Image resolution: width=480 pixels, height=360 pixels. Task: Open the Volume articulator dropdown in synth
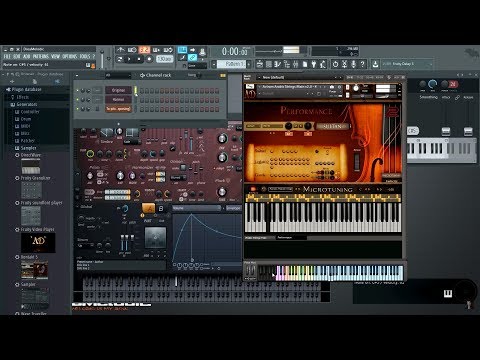point(197,208)
